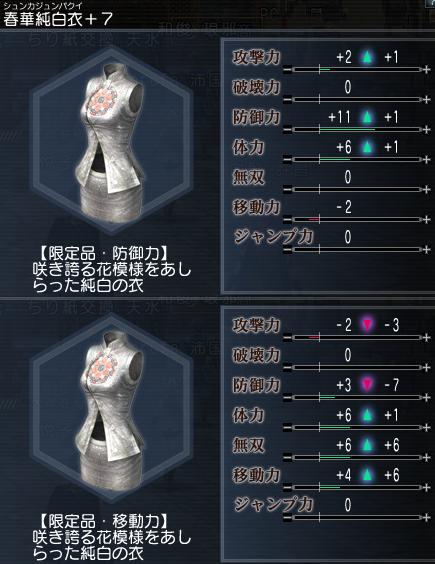
Task: Click the pink down arrow beside bottom 攻撃力
Action: (367, 325)
